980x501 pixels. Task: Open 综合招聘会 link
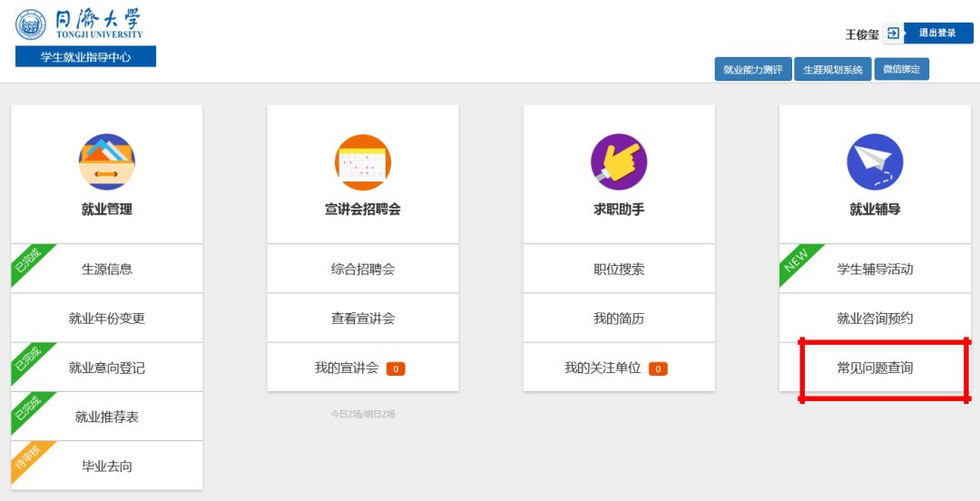363,269
